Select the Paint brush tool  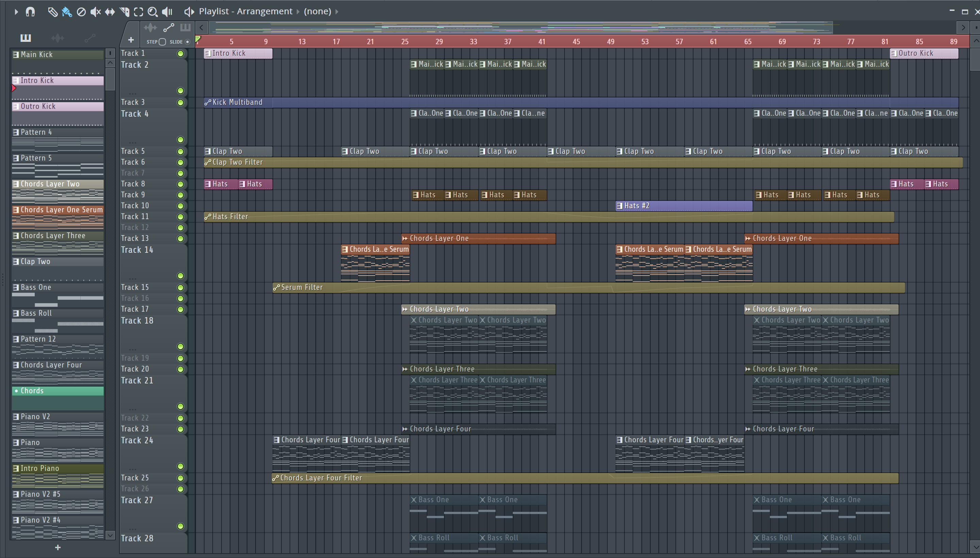tap(67, 12)
